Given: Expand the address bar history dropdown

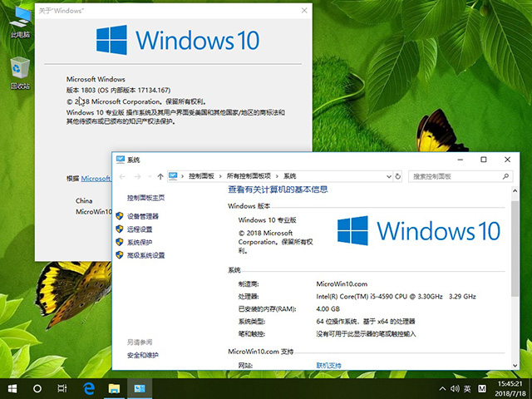Looking at the screenshot, I should (389, 176).
